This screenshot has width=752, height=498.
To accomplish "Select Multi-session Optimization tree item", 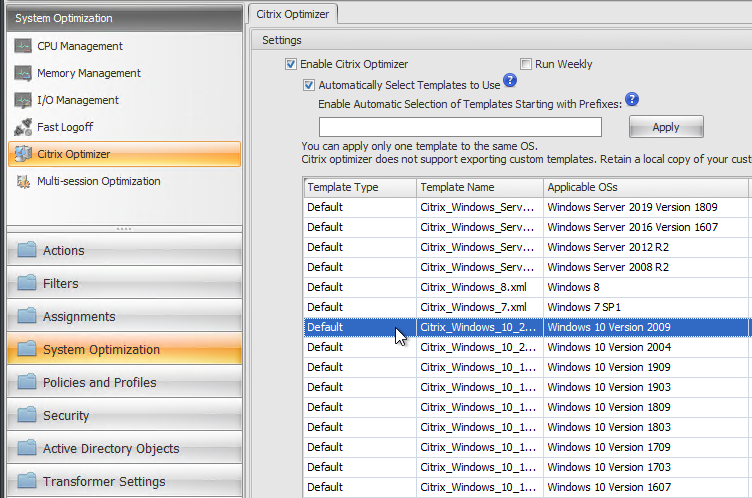I will tap(125, 181).
